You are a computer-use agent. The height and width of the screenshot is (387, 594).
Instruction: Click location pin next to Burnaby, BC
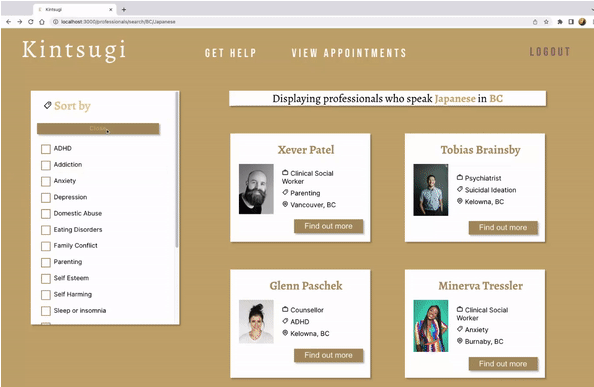460,341
